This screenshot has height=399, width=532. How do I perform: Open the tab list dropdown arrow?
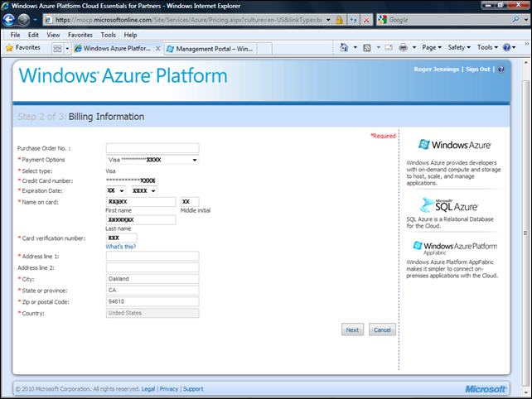coord(67,49)
